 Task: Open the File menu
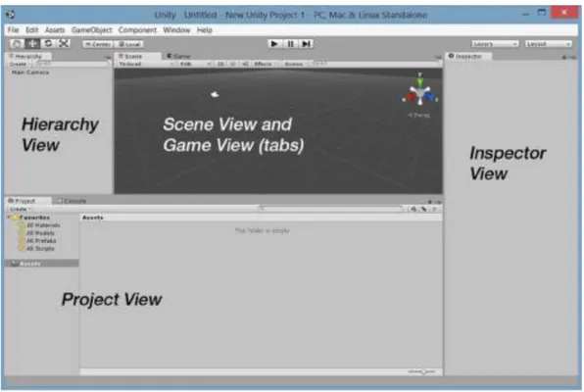click(14, 30)
